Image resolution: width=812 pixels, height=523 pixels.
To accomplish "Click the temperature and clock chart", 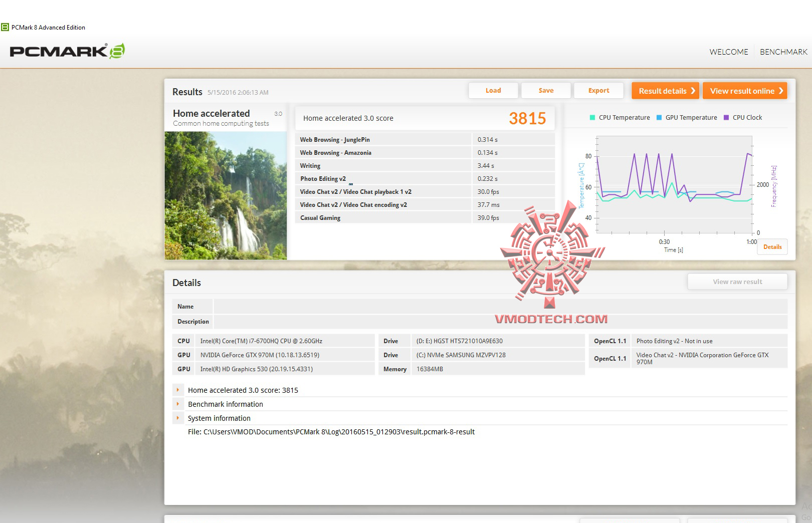I will click(675, 184).
